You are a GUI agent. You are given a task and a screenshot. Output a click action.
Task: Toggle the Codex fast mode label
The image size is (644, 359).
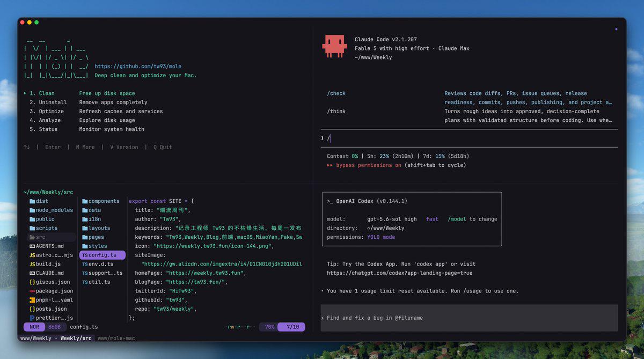click(x=432, y=219)
